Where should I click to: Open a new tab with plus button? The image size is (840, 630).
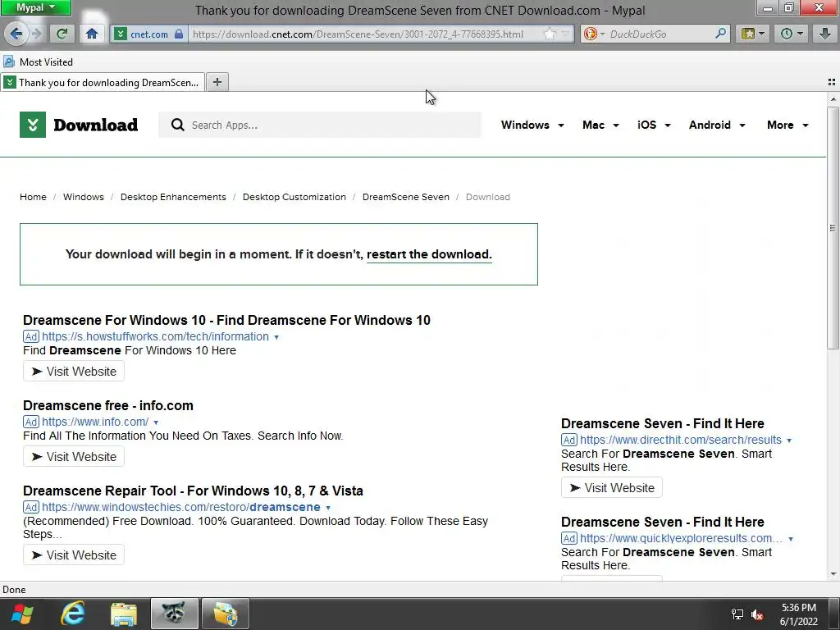[x=217, y=82]
